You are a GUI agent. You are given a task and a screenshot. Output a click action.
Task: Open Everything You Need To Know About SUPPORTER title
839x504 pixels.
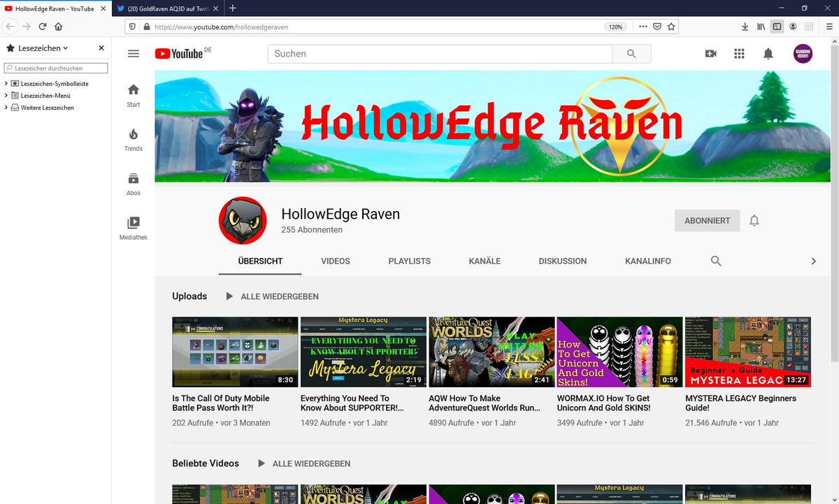coord(352,403)
